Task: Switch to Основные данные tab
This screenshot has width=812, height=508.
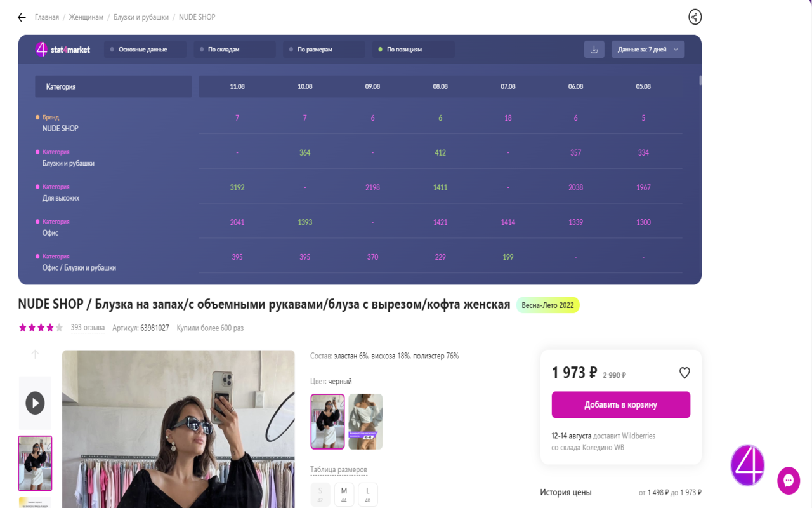Action: coord(145,50)
